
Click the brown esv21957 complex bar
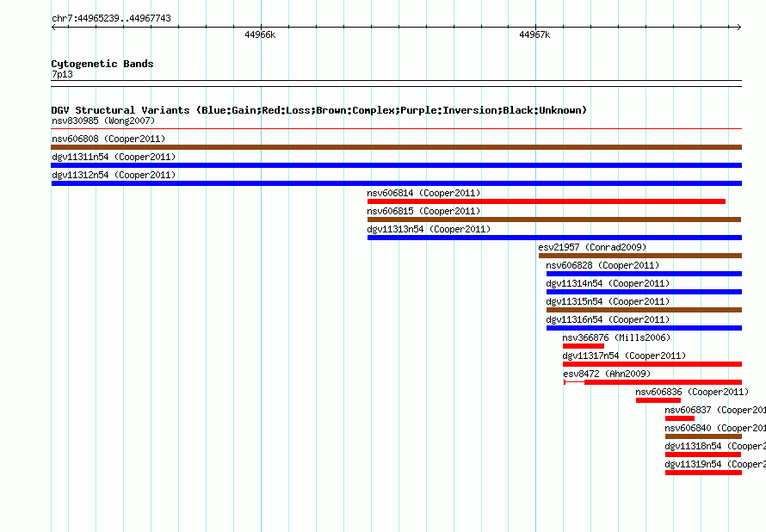click(x=640, y=256)
